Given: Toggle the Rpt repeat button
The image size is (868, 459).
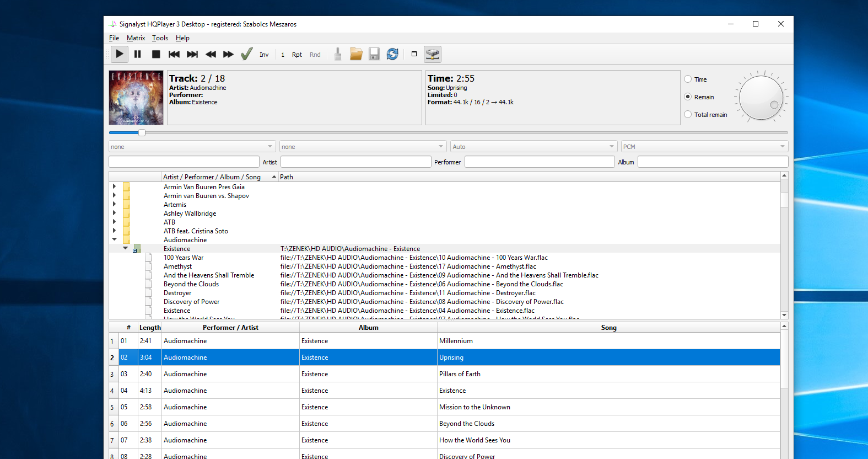Looking at the screenshot, I should click(x=297, y=55).
